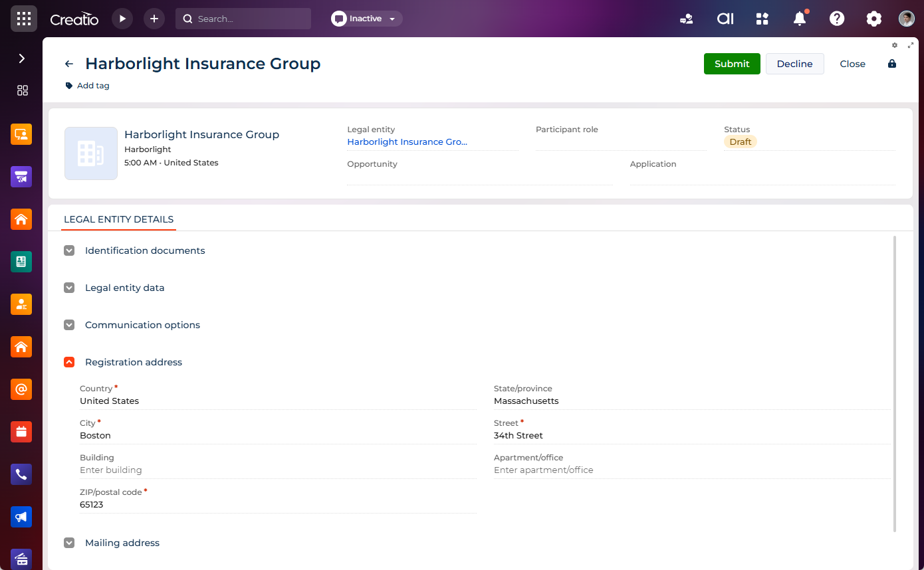Toggle fullscreen using the expand arrows icon

click(911, 45)
